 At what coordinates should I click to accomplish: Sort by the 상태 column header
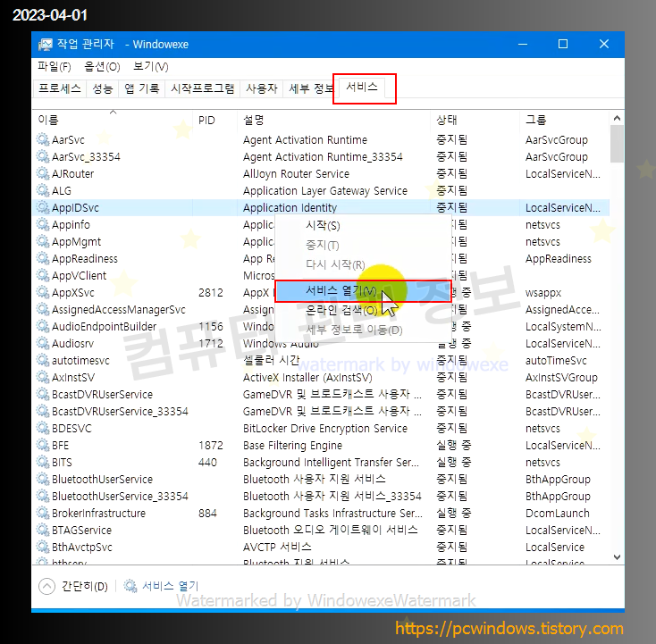475,120
